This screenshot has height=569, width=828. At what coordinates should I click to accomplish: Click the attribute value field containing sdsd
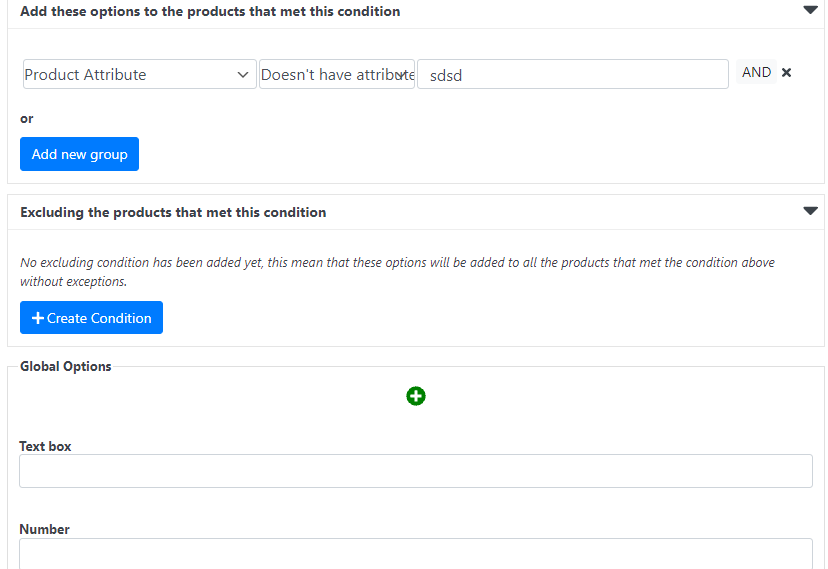(x=572, y=75)
